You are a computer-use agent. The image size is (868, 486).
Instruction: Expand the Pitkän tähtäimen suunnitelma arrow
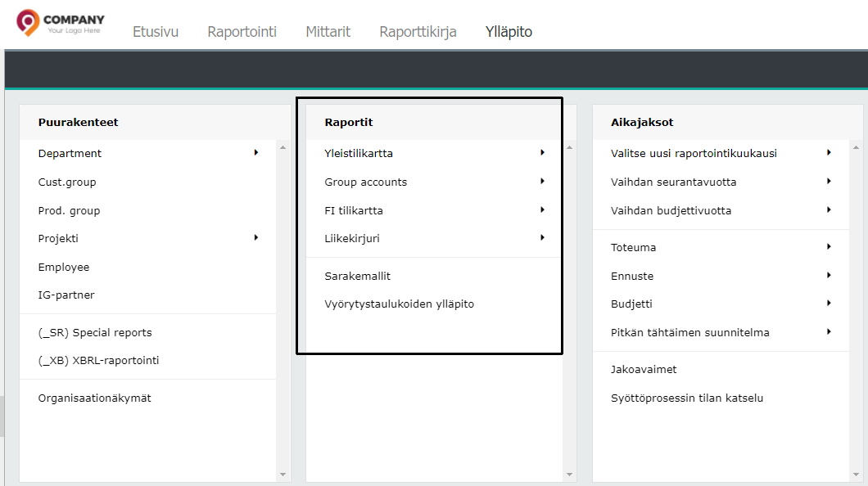tap(829, 331)
